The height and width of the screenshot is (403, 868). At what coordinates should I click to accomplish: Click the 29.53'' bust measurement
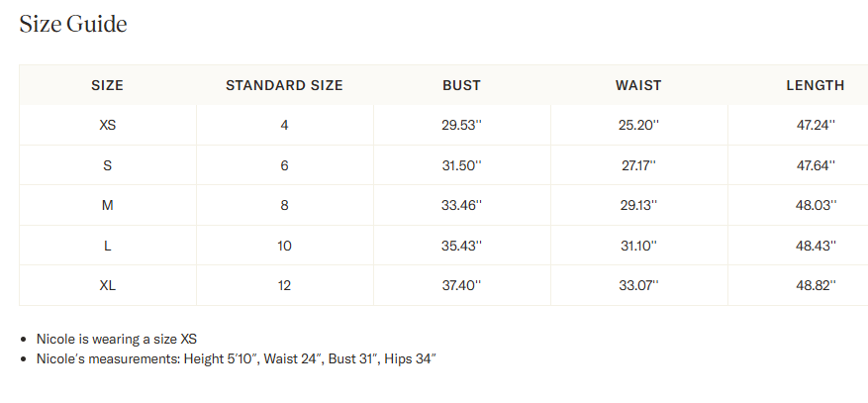tap(461, 126)
